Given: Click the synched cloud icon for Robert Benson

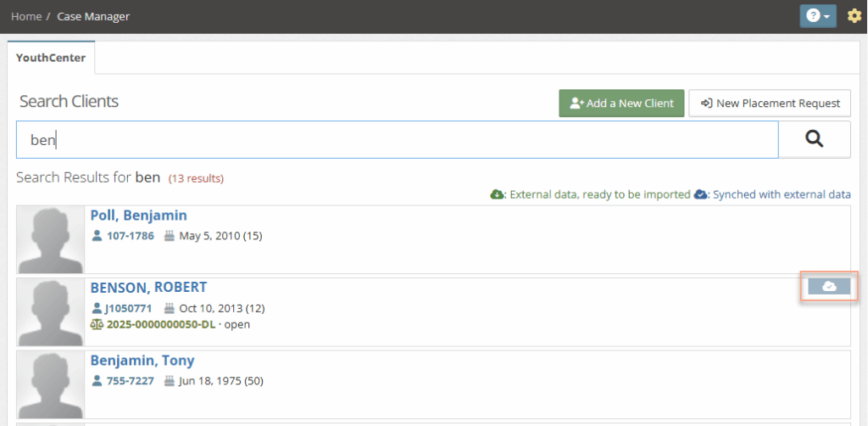Looking at the screenshot, I should [x=829, y=287].
